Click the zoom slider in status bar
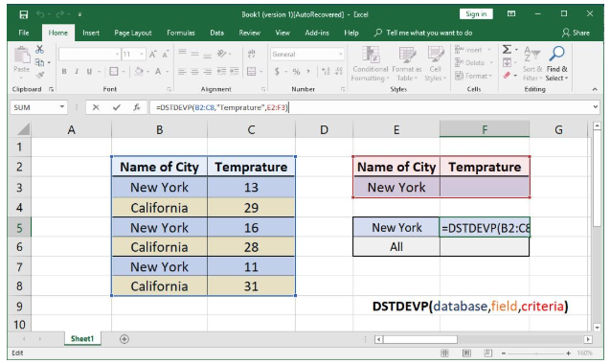Viewport: 611px width, 364px height. click(536, 353)
